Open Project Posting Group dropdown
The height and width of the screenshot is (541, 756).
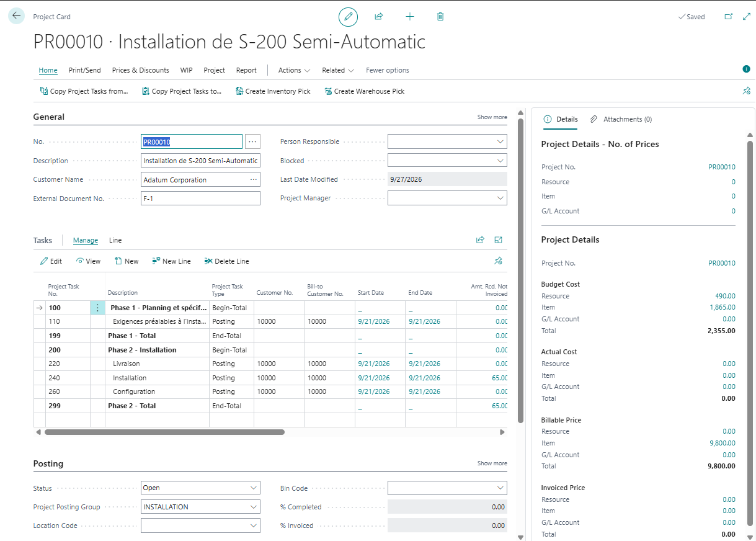(x=253, y=507)
